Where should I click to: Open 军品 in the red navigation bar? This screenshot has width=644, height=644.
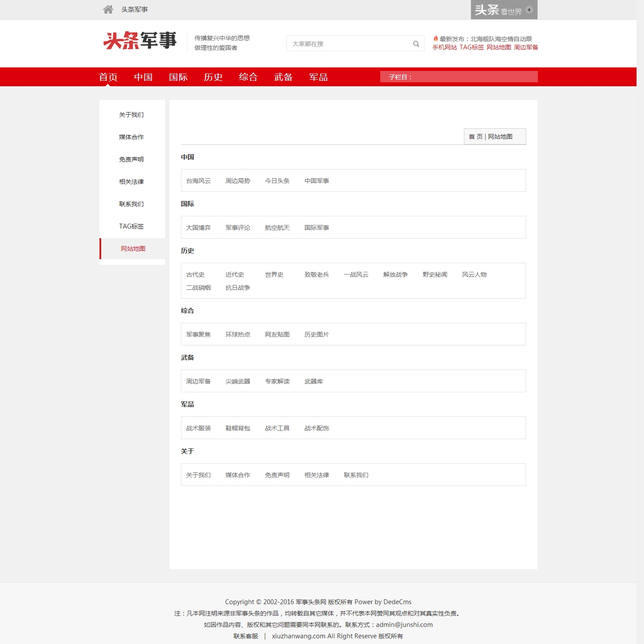click(x=318, y=77)
